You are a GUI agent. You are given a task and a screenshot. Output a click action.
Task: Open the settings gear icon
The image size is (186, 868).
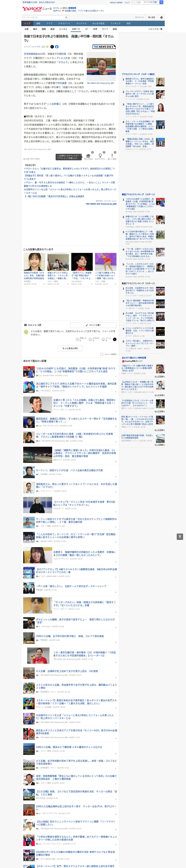click(x=161, y=18)
